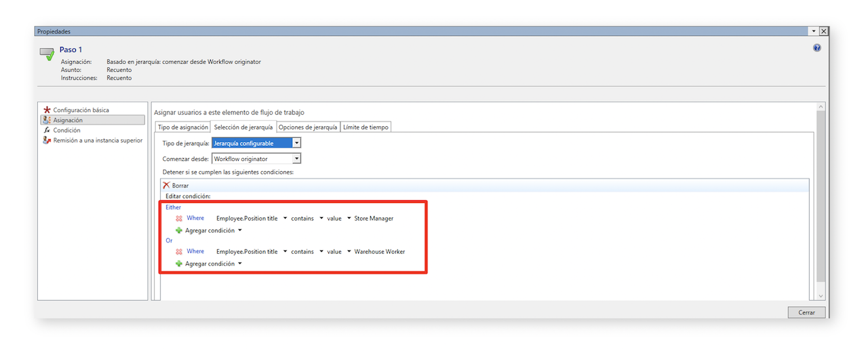Click the Store Manager value field
Screen dimensions: 868x351
[x=374, y=219]
